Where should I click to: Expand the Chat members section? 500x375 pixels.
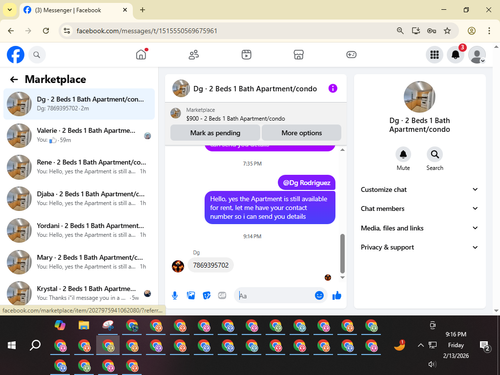click(419, 208)
